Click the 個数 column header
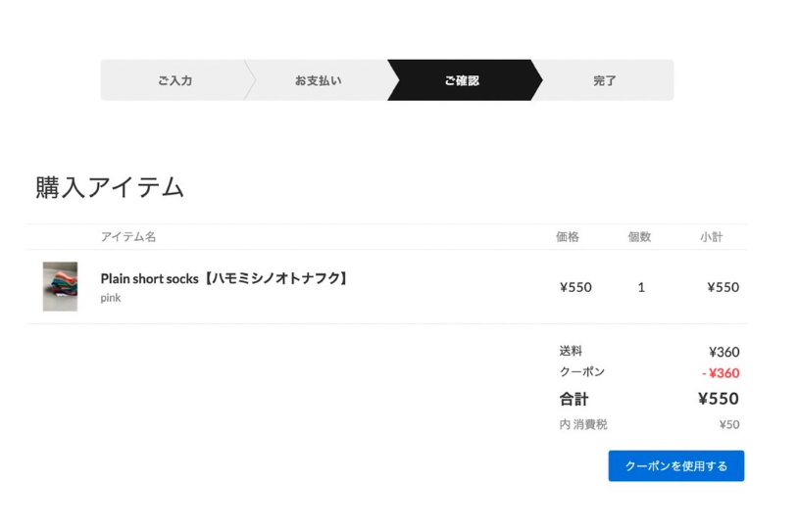Image resolution: width=798 pixels, height=532 pixels. tap(639, 236)
